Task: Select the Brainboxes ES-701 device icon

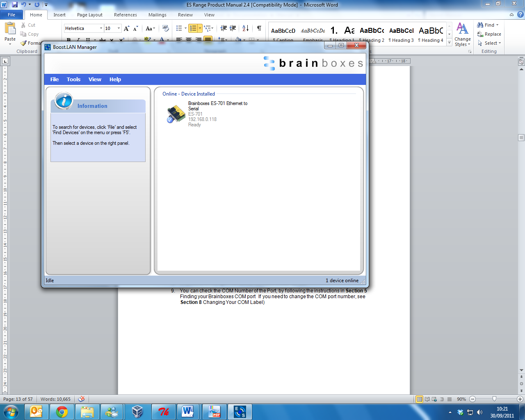Action: point(176,114)
